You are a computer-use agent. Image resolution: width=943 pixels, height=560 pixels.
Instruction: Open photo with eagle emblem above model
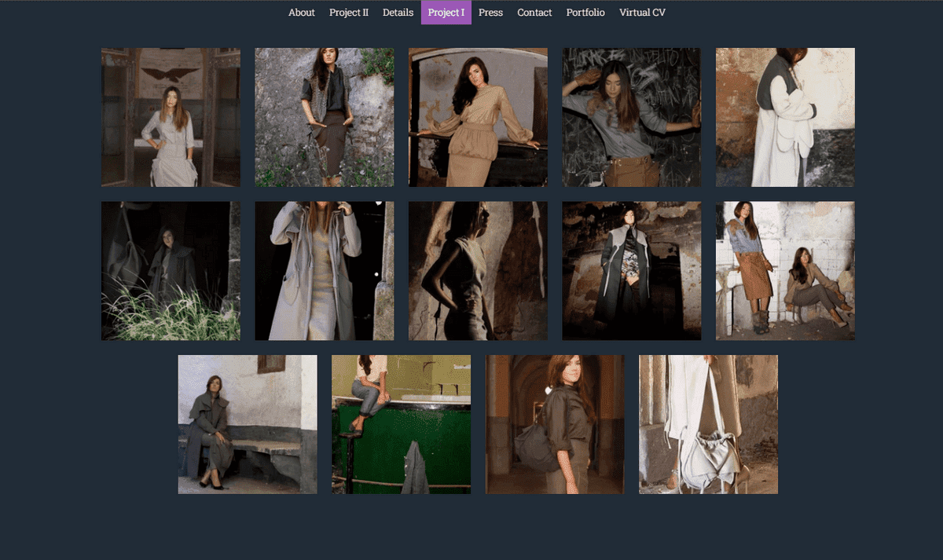171,117
